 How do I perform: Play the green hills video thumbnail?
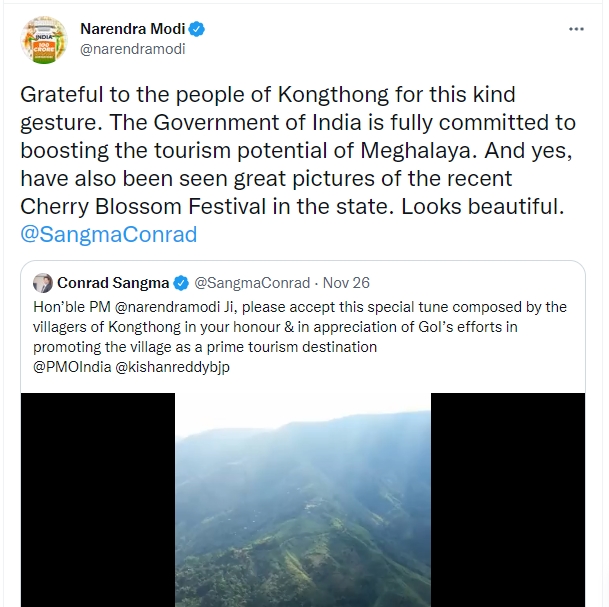303,500
